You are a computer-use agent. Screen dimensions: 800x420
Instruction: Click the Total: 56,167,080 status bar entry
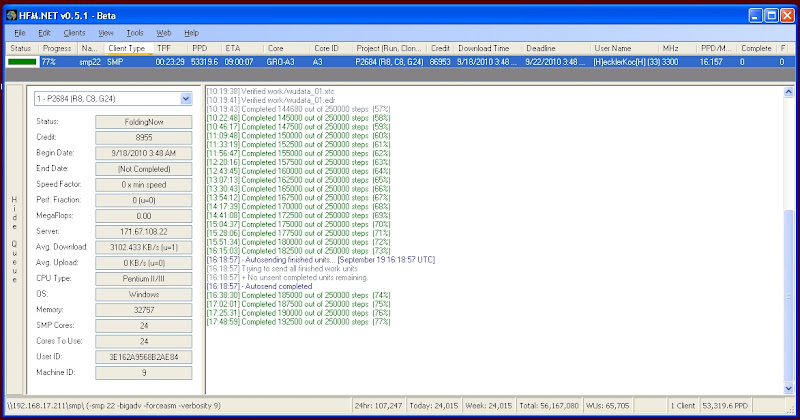point(549,406)
